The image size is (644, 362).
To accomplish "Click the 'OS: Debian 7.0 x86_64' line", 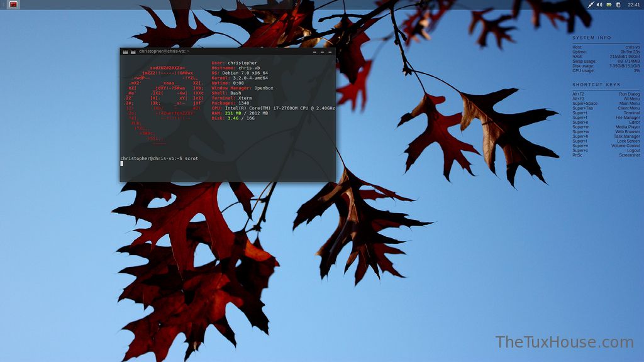I will click(240, 73).
